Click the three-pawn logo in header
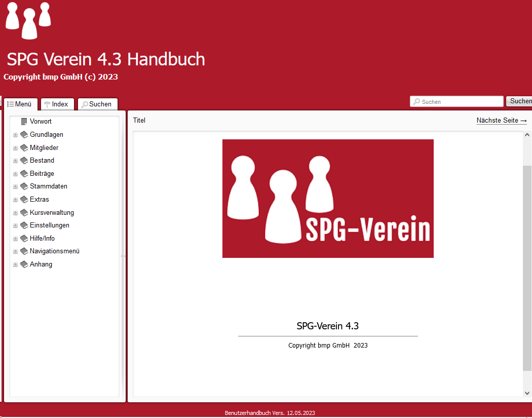The width and height of the screenshot is (532, 418). point(28,20)
